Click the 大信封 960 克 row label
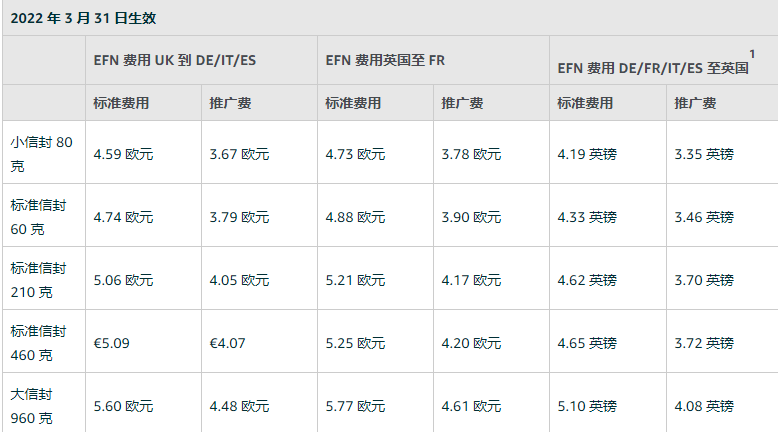 39,405
